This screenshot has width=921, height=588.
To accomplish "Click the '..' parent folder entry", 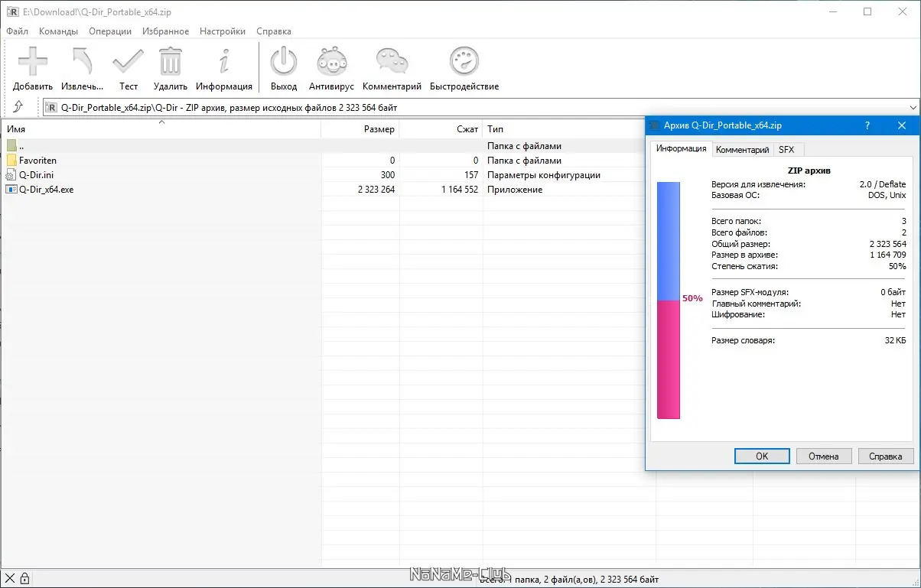I will click(21, 146).
